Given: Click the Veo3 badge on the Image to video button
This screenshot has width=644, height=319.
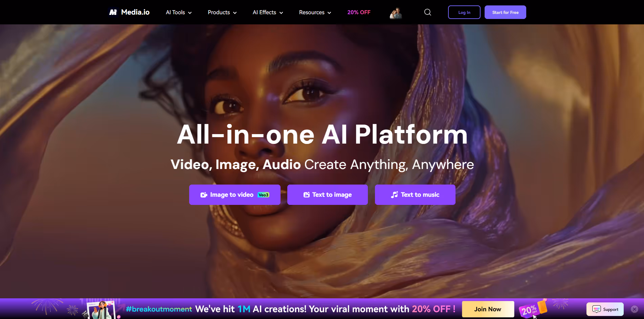Looking at the screenshot, I should point(263,195).
